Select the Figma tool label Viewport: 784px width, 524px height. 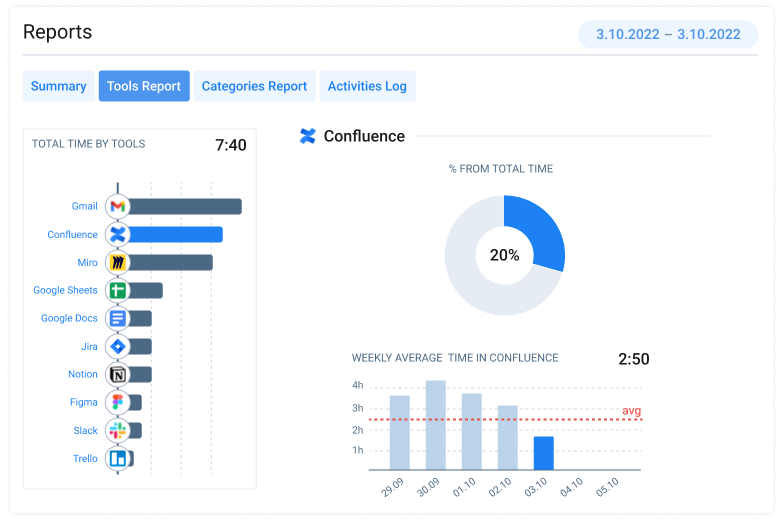[x=84, y=402]
